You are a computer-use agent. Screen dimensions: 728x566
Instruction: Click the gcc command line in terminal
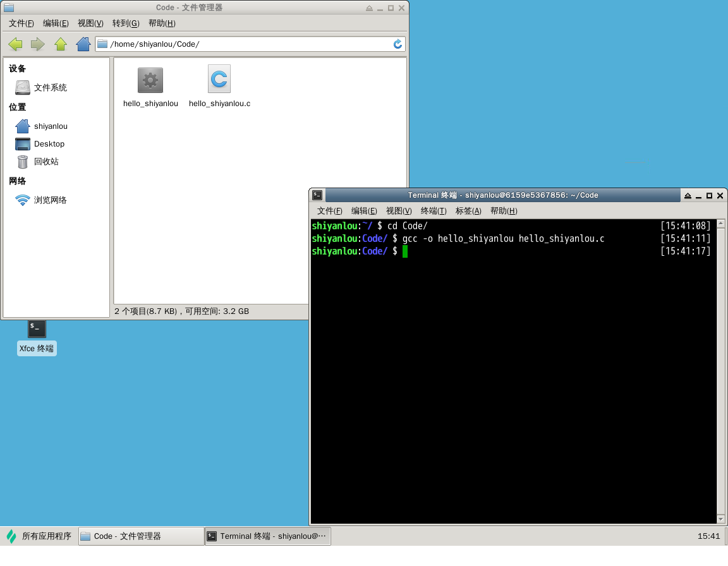[x=503, y=238]
